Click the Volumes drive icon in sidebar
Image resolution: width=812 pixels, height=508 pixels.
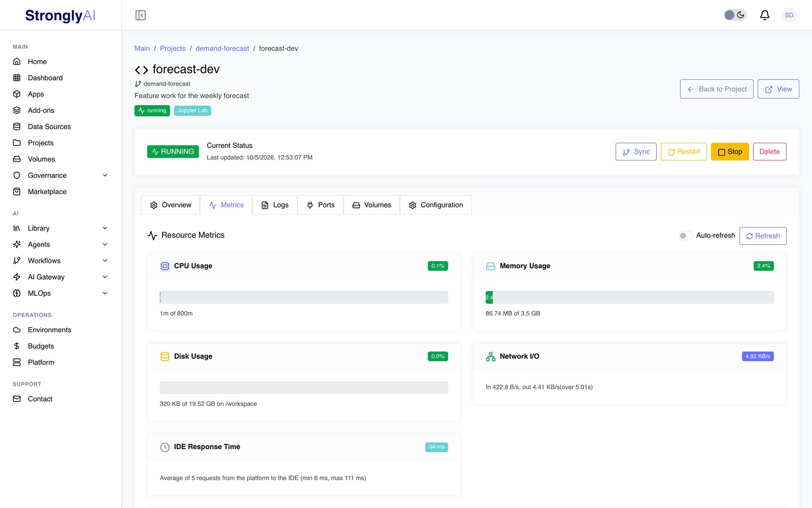pyautogui.click(x=17, y=159)
